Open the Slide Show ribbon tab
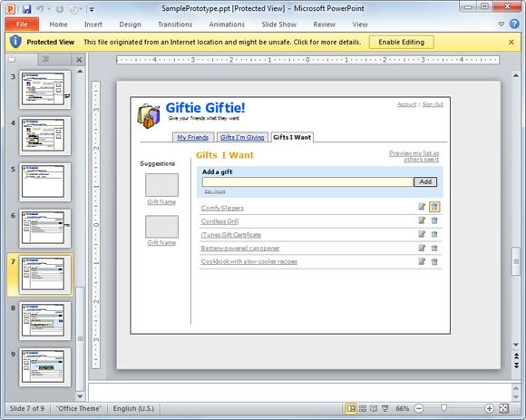The height and width of the screenshot is (420, 526). pyautogui.click(x=279, y=24)
